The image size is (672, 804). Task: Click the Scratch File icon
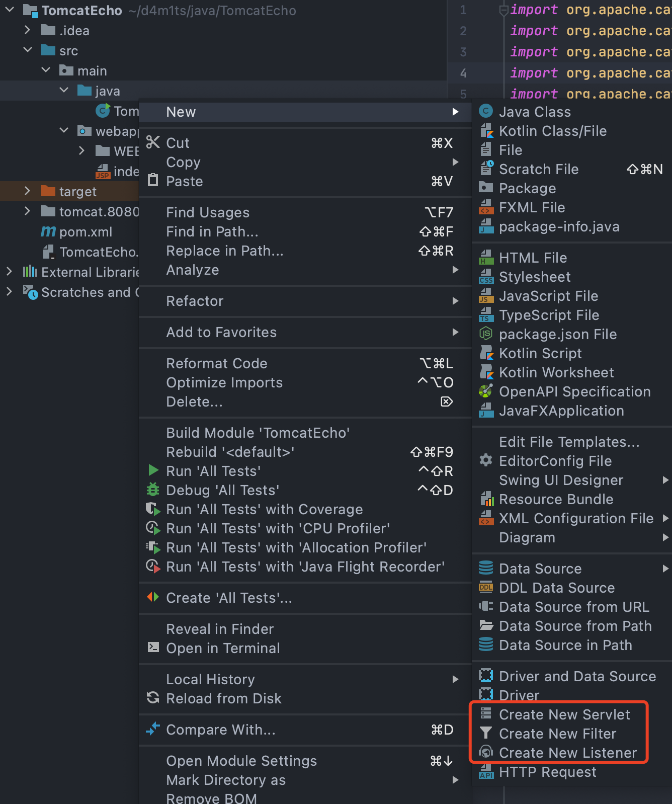coord(486,169)
